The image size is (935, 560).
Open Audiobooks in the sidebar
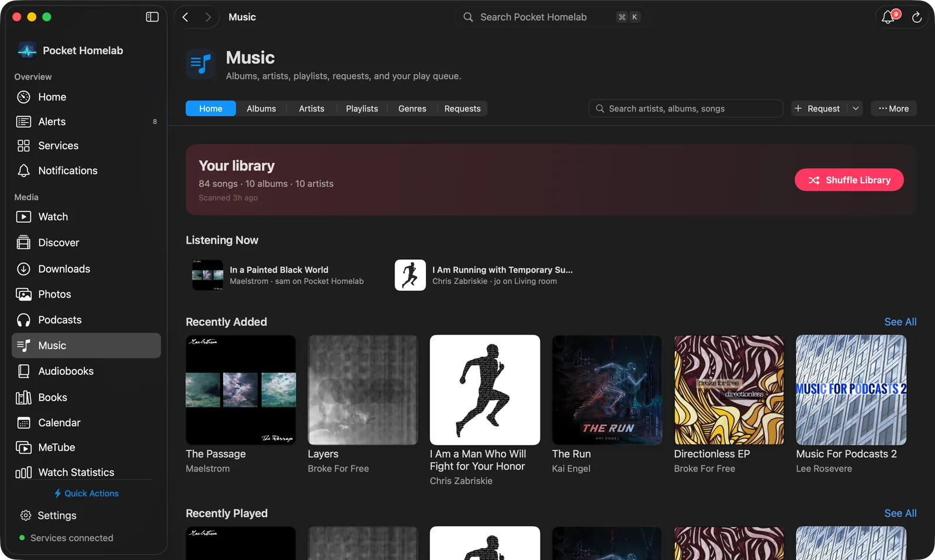[86, 371]
